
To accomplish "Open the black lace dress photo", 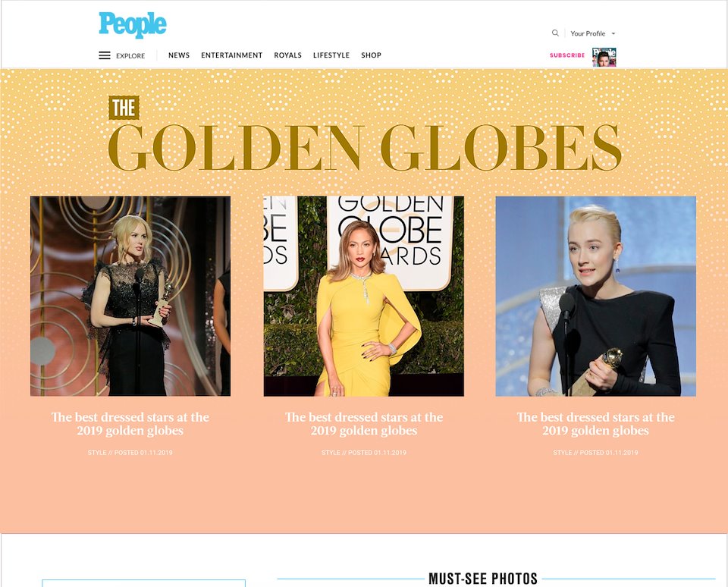I will coord(130,296).
